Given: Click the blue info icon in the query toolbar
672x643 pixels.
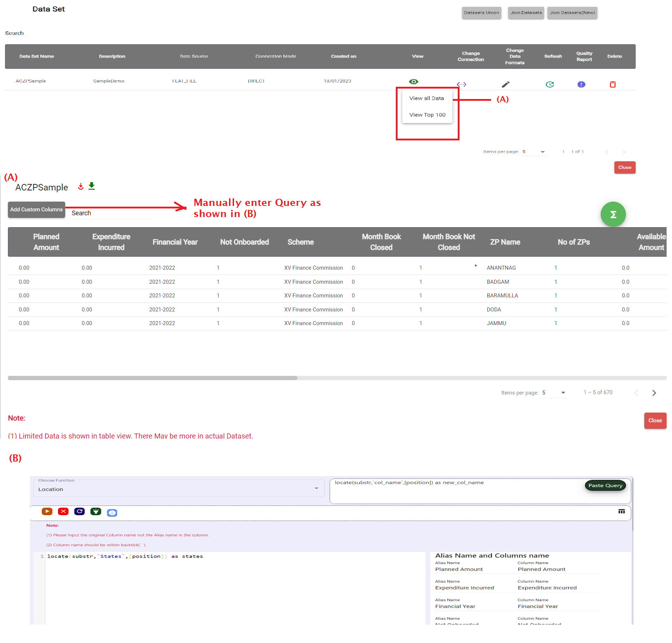Looking at the screenshot, I should [112, 513].
